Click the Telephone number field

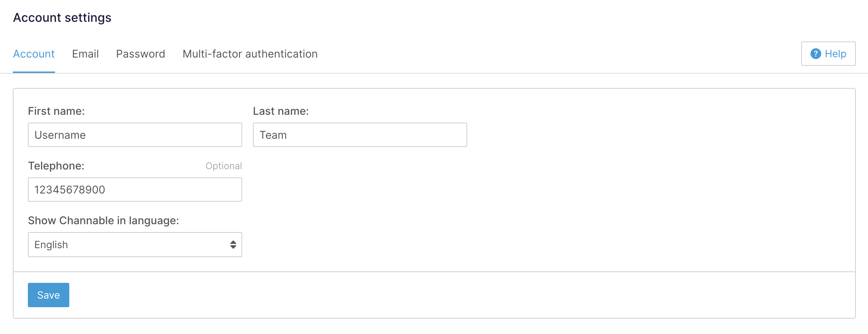(135, 190)
